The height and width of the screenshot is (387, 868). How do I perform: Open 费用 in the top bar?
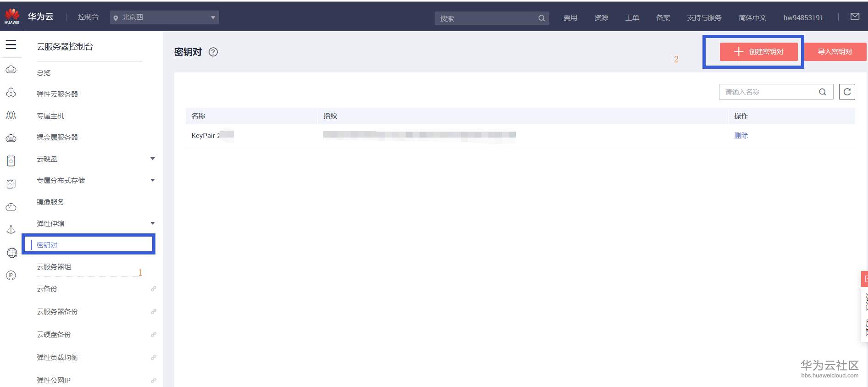[x=570, y=17]
